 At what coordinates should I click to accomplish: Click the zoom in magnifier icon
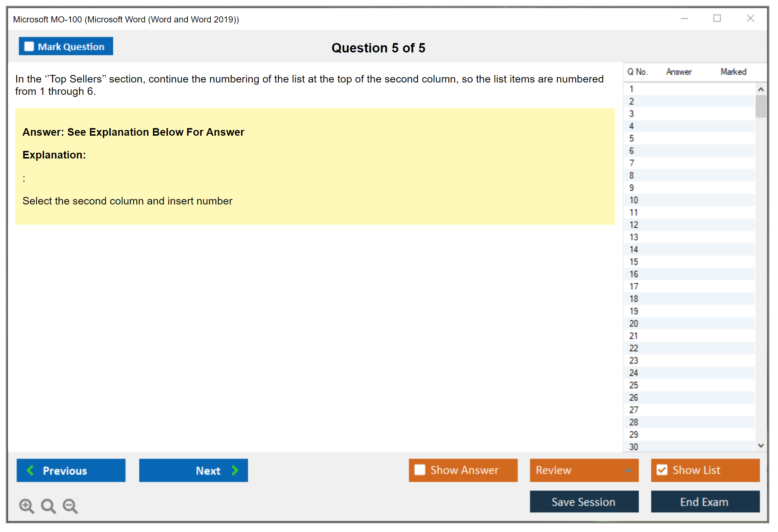click(26, 506)
